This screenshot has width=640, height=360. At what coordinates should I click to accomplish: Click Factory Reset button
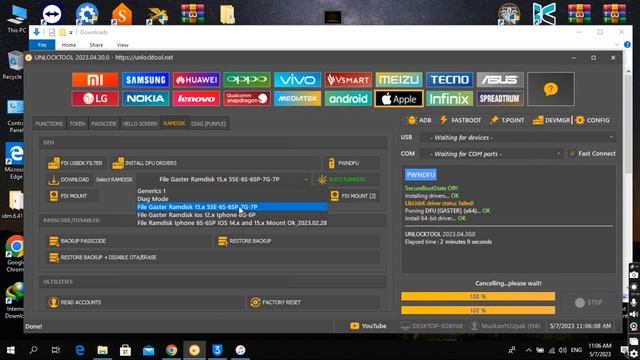coord(314,302)
